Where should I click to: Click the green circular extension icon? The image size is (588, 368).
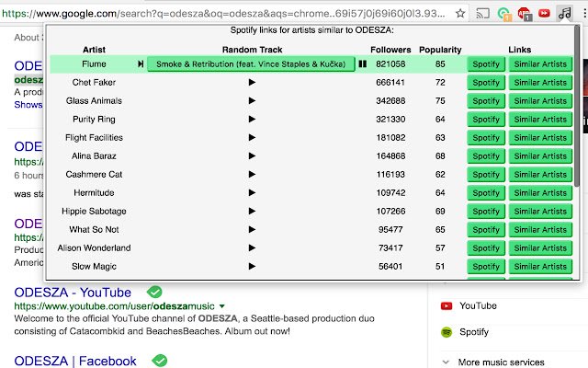503,15
